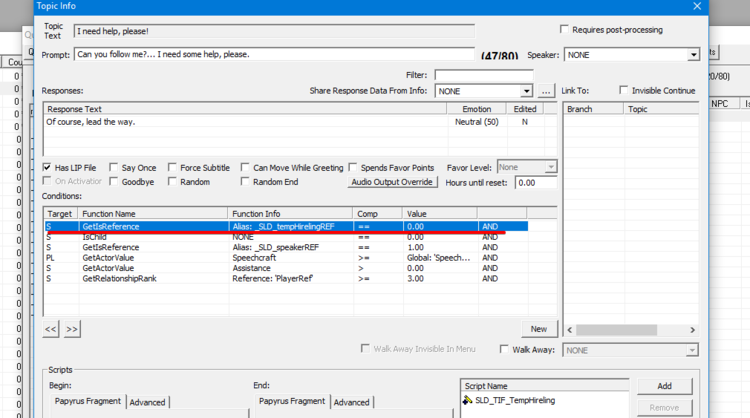The width and height of the screenshot is (750, 418).
Task: Toggle Can Move While Greeting checkbox
Action: pyautogui.click(x=245, y=167)
